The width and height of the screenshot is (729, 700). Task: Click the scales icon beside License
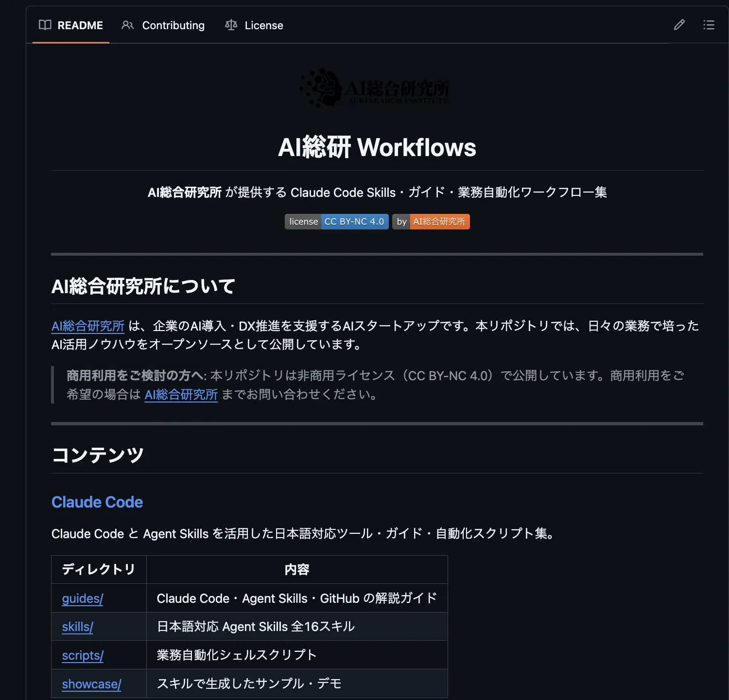(x=230, y=25)
